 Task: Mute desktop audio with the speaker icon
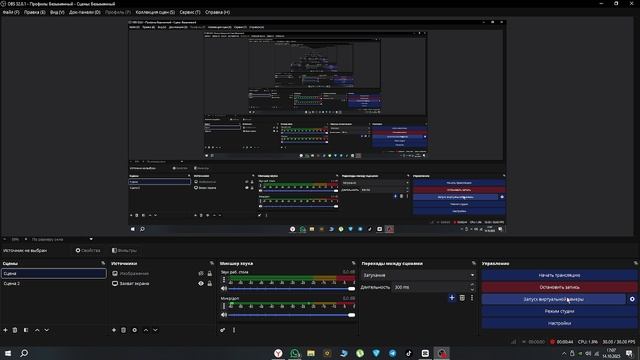click(x=224, y=289)
